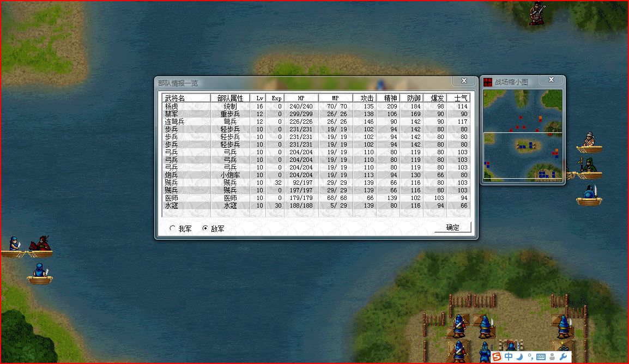Click the HP value 240/240

(x=301, y=106)
